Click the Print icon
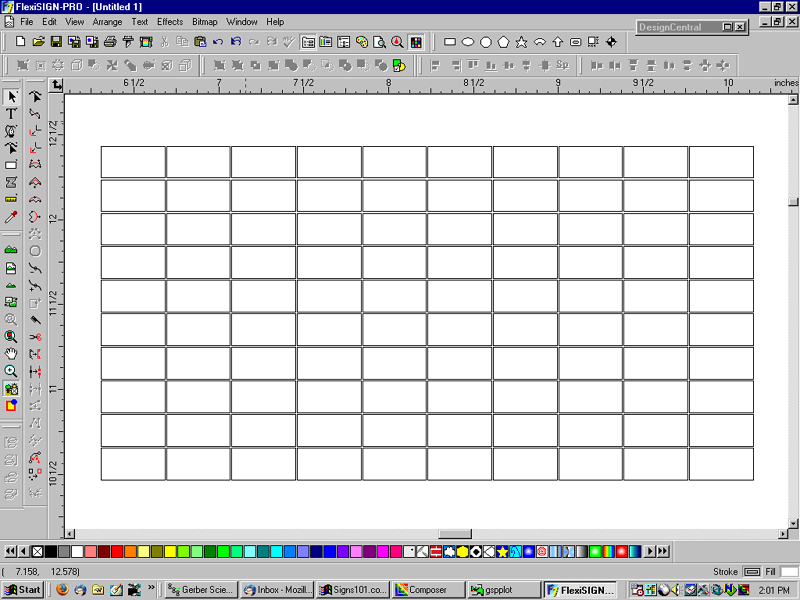This screenshot has height=600, width=800. pos(110,42)
